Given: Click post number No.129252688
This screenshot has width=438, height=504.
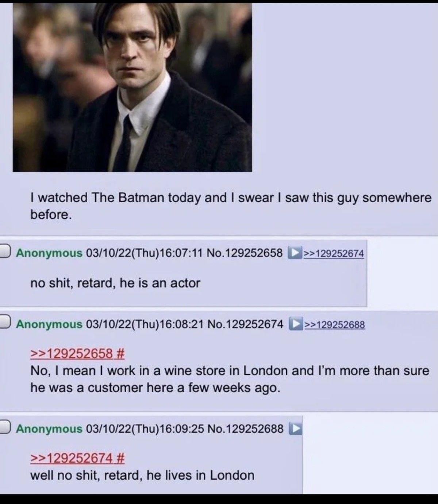Looking at the screenshot, I should pyautogui.click(x=245, y=429).
